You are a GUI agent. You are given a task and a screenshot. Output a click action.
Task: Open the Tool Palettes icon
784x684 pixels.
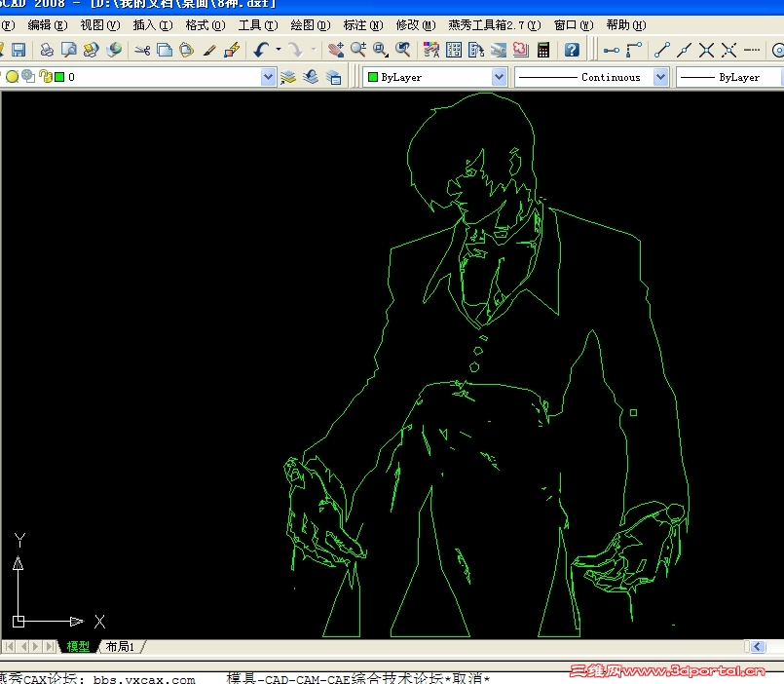(476, 50)
